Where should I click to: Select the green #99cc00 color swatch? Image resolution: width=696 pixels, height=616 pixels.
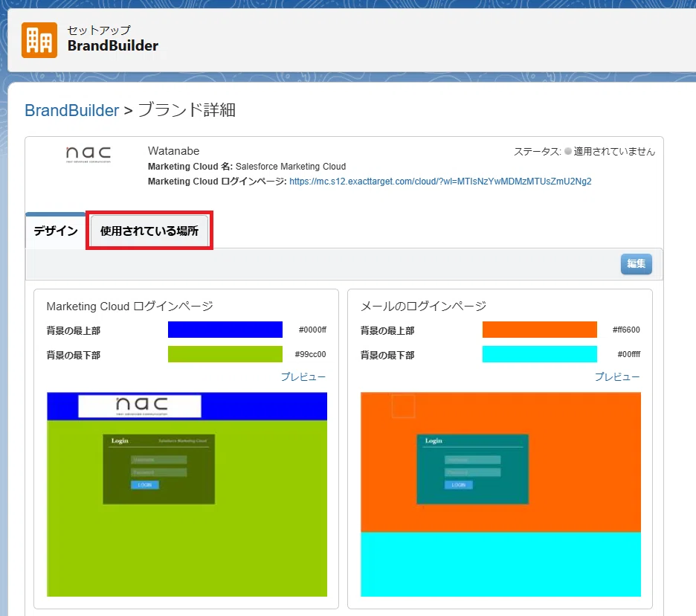225,354
